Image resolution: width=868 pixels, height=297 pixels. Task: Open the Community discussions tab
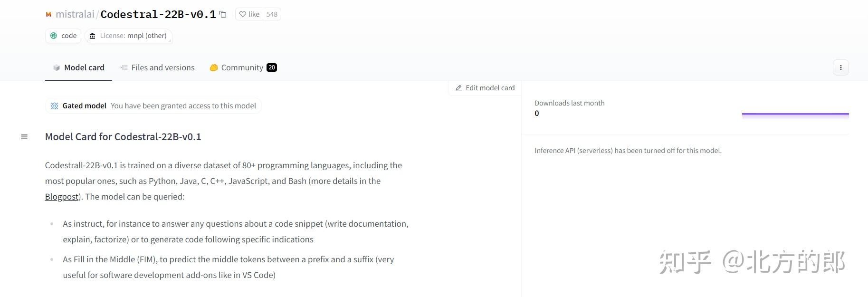click(242, 67)
